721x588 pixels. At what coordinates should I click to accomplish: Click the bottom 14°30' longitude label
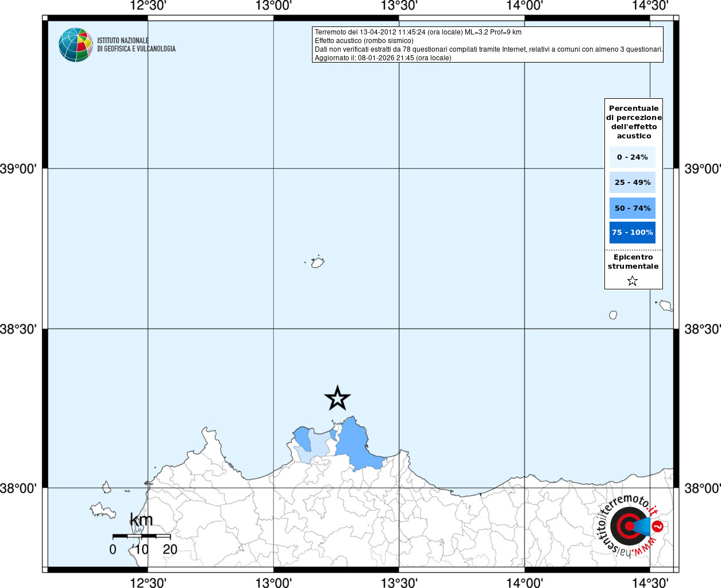coord(650,583)
